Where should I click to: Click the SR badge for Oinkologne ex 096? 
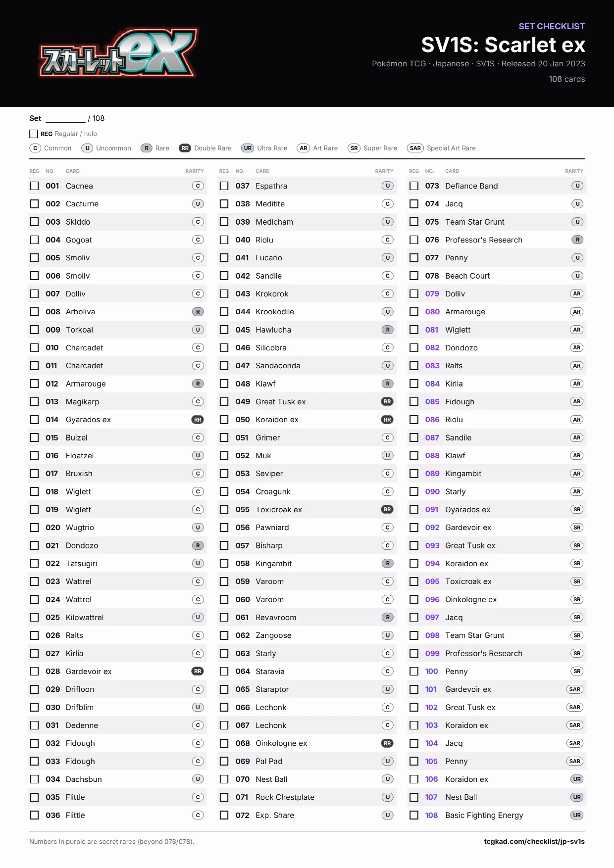pos(577,599)
